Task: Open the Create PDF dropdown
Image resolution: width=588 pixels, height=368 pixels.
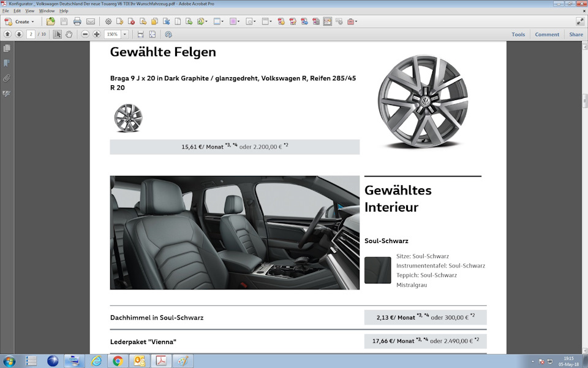Action: coord(19,21)
